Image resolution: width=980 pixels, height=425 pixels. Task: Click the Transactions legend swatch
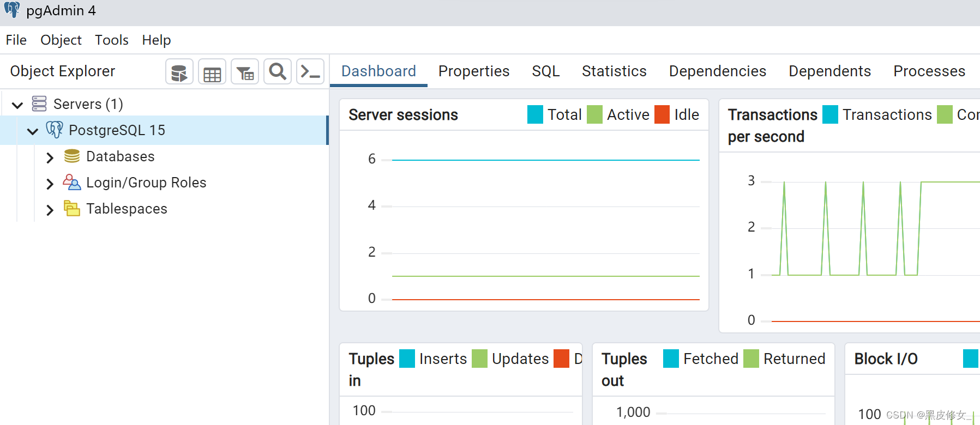click(830, 114)
